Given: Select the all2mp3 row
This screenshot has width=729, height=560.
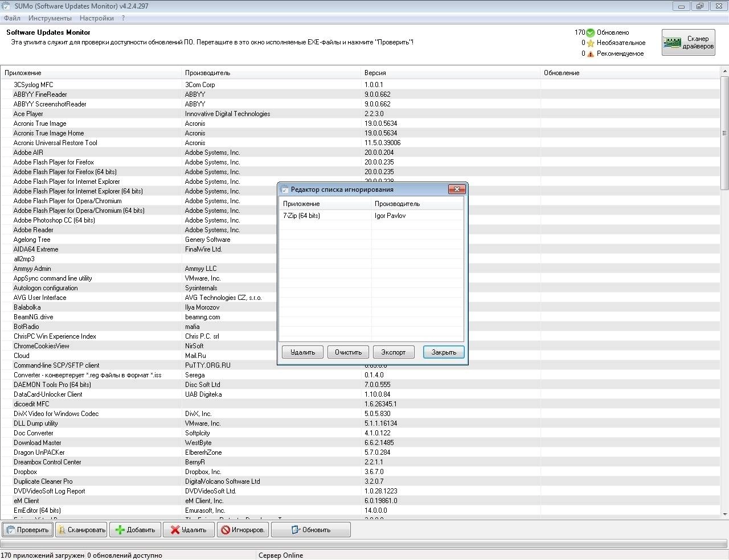Looking at the screenshot, I should [x=139, y=259].
